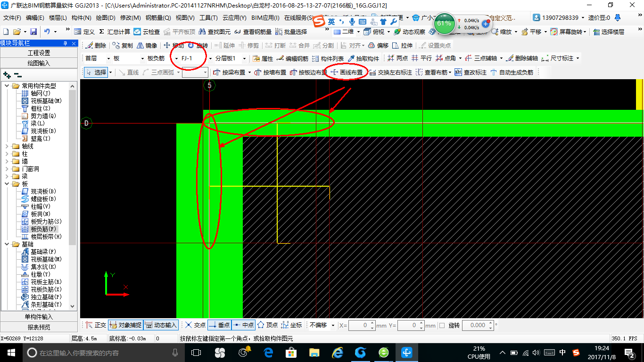
Task: Open Windows Start menu
Action: (10, 352)
